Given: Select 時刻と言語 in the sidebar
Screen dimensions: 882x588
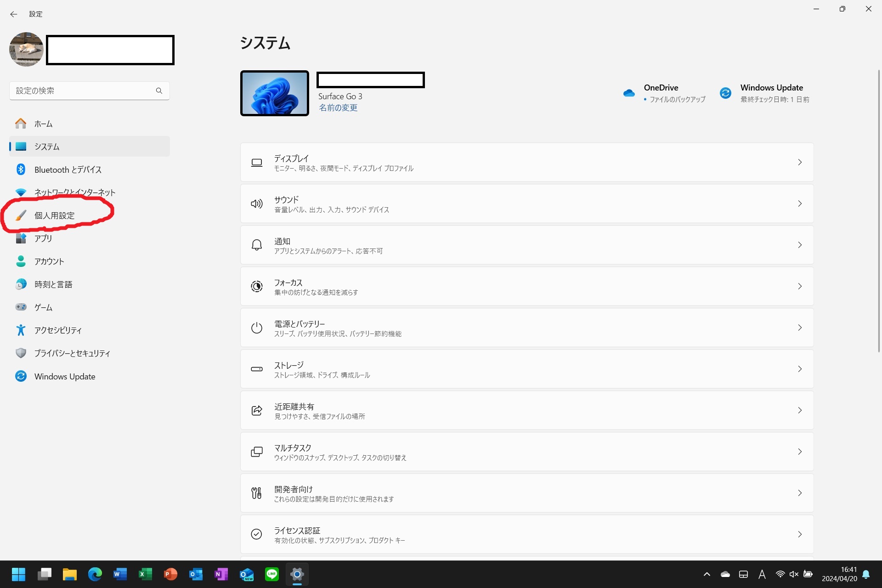Looking at the screenshot, I should pos(53,284).
